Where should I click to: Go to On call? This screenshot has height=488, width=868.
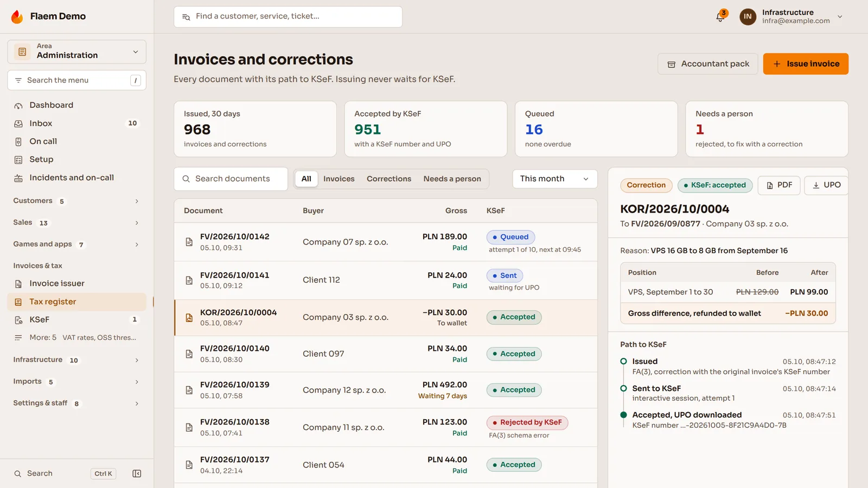(76, 142)
